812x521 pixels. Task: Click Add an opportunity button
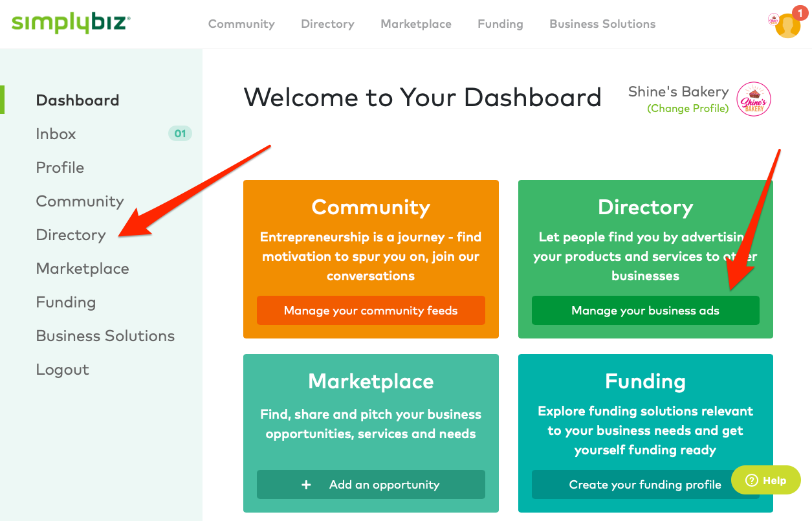(371, 484)
